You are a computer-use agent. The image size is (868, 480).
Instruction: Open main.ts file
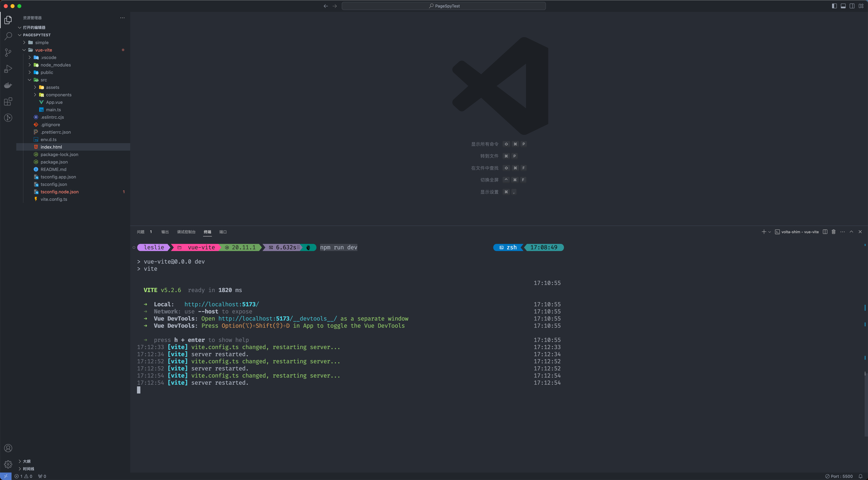[x=73, y=110]
